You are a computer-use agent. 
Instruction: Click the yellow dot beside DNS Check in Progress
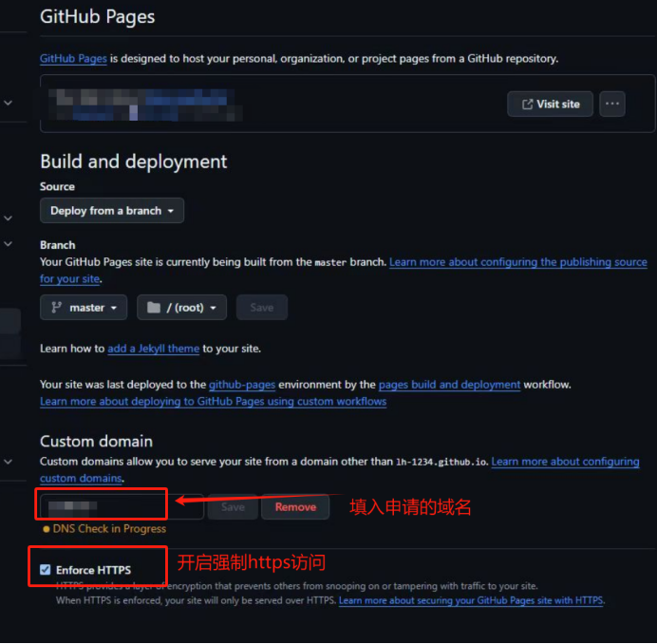(x=47, y=529)
